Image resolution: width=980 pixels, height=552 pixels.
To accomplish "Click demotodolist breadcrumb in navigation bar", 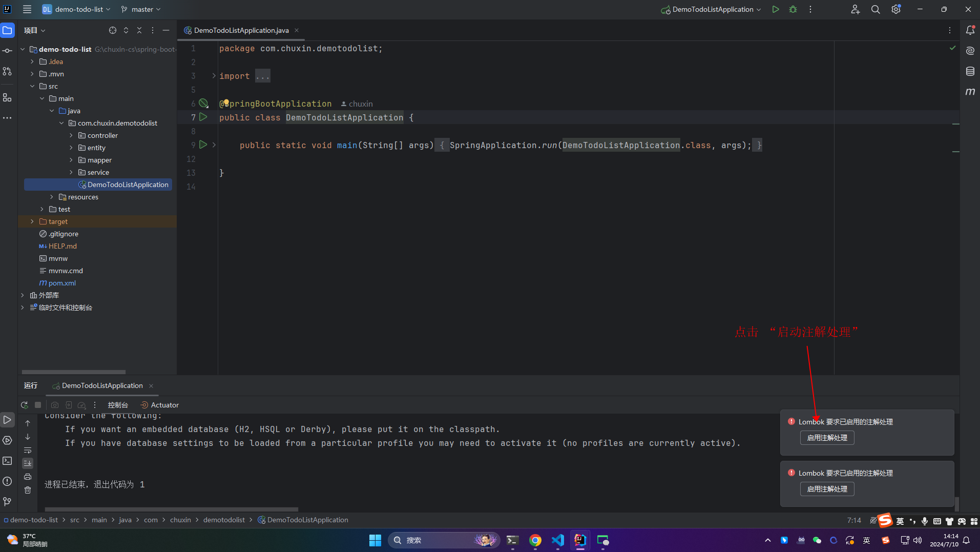I will click(x=224, y=520).
